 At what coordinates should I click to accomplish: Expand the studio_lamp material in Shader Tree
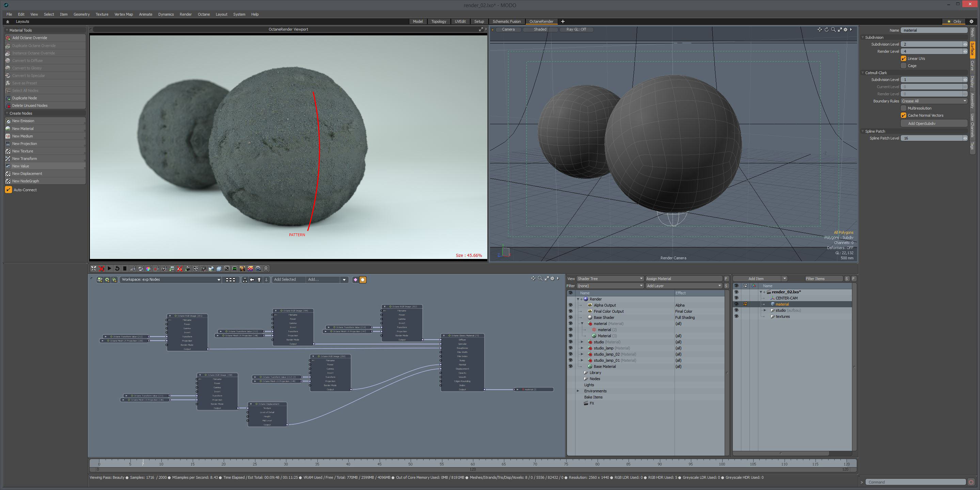(x=582, y=348)
